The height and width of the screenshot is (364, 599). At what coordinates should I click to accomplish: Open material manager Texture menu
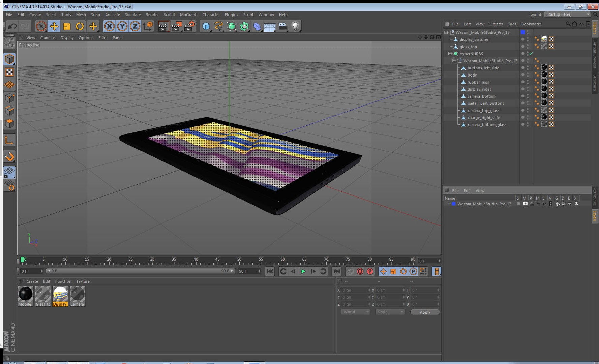pyautogui.click(x=83, y=281)
